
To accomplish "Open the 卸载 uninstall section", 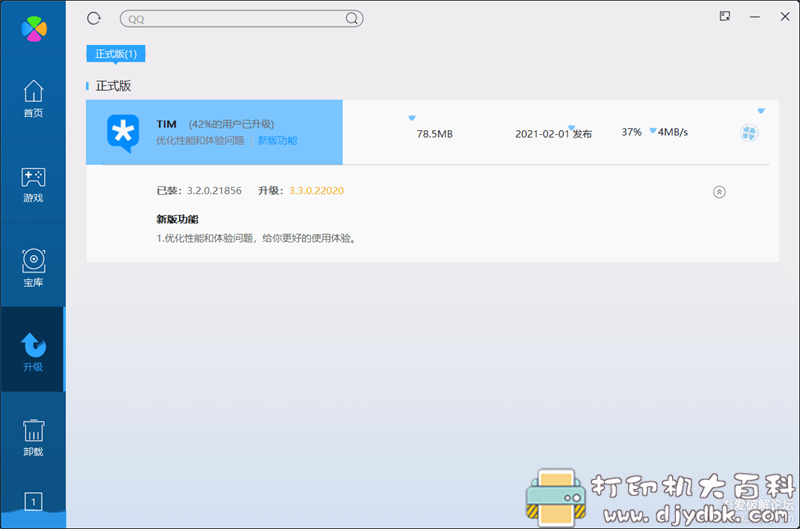I will (33, 438).
